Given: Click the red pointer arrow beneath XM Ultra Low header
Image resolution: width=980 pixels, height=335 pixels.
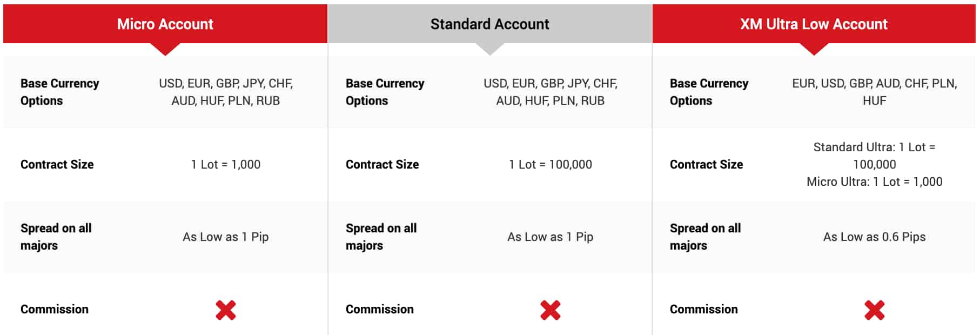Looking at the screenshot, I should tap(814, 49).
